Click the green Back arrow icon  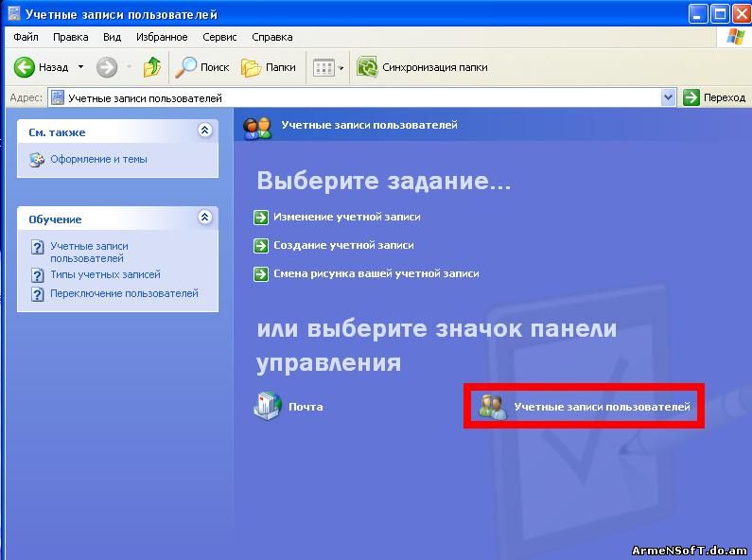(x=24, y=67)
